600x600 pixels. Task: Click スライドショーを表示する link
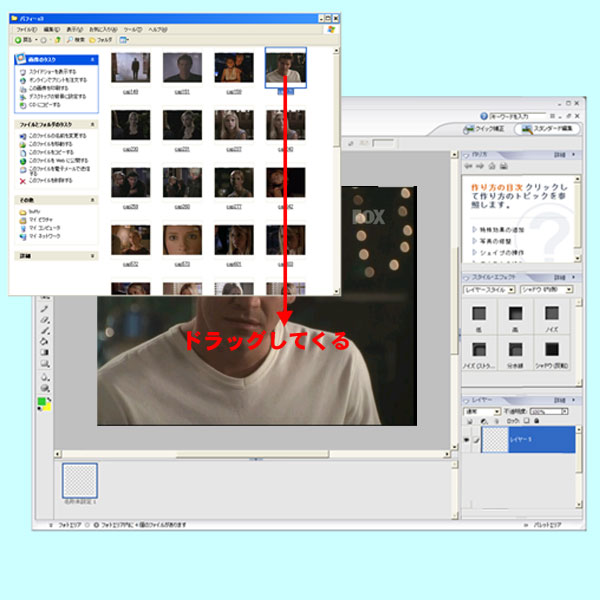pyautogui.click(x=52, y=72)
